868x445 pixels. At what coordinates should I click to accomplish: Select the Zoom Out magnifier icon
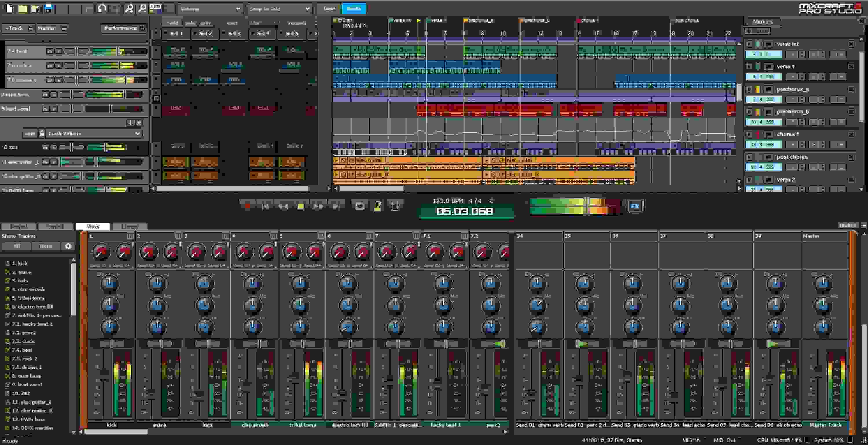tap(142, 8)
